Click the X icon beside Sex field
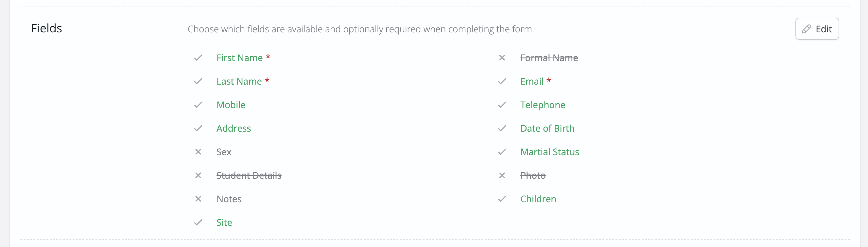 (x=198, y=152)
